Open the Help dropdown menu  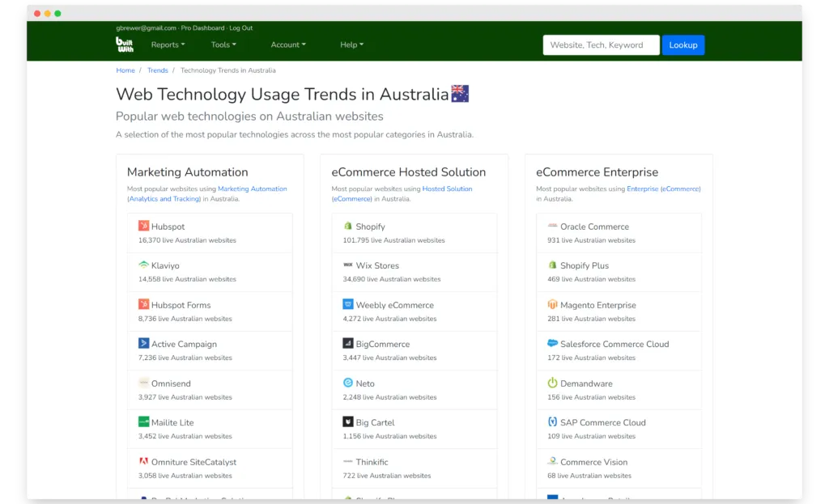(x=351, y=45)
